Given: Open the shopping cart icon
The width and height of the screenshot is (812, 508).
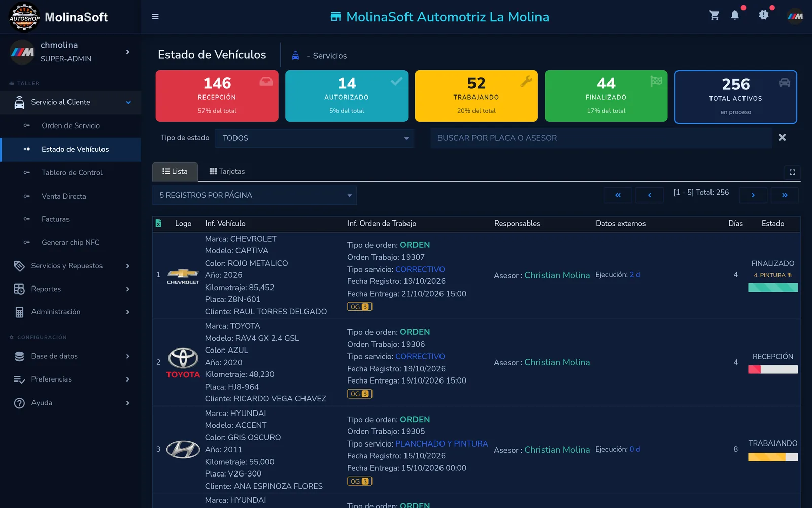Looking at the screenshot, I should 715,15.
